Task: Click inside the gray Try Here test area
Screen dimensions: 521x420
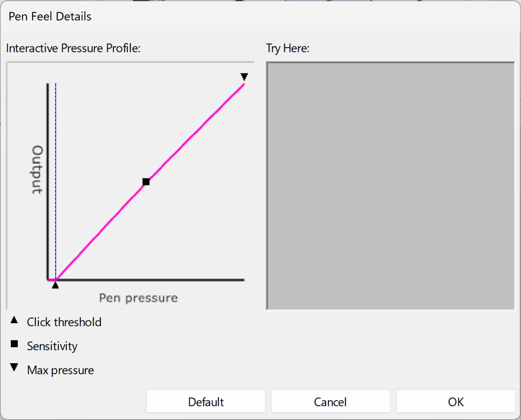Action: pyautogui.click(x=390, y=186)
